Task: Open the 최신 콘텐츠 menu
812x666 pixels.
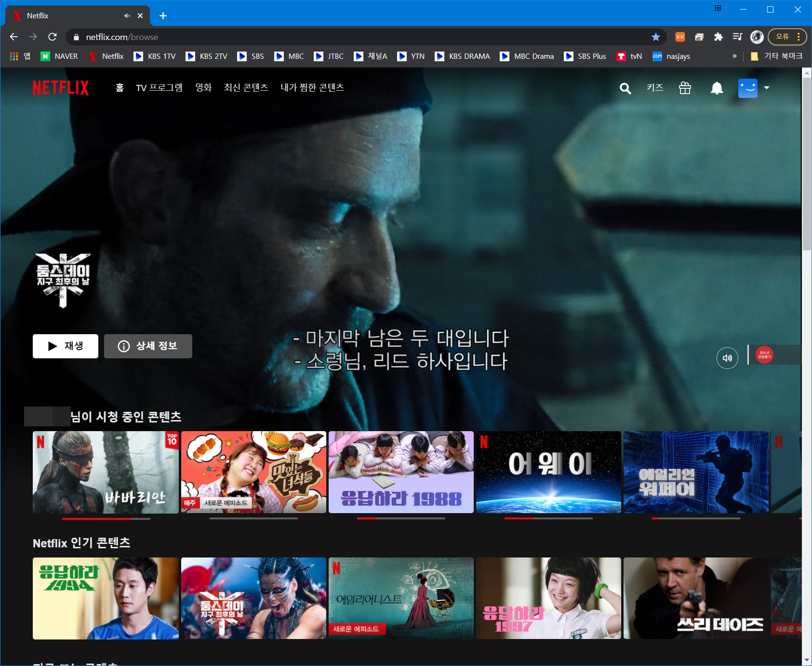Action: (246, 88)
